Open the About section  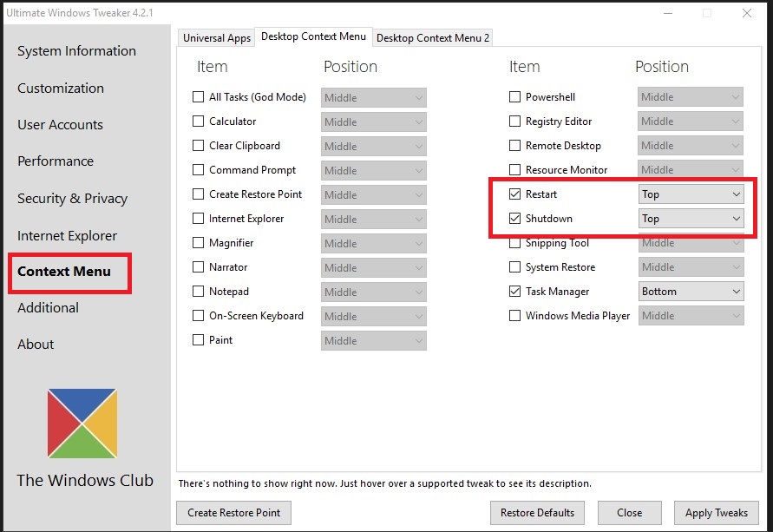(36, 345)
